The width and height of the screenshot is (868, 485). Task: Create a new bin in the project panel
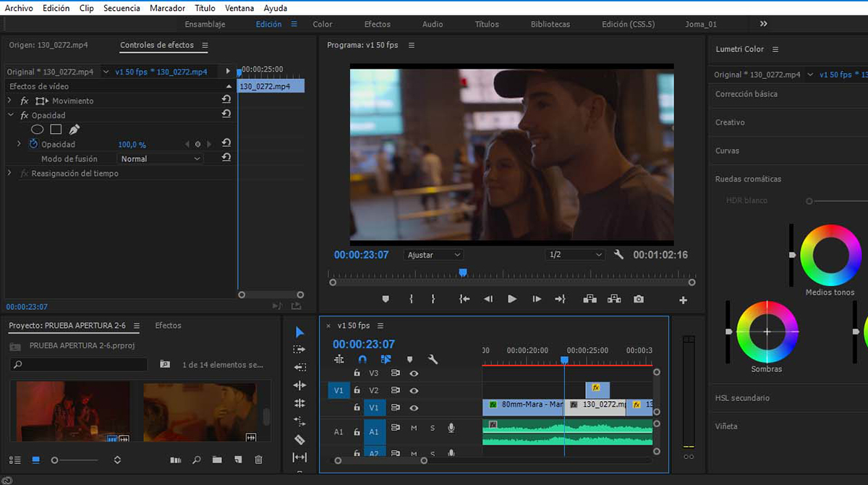pos(217,460)
